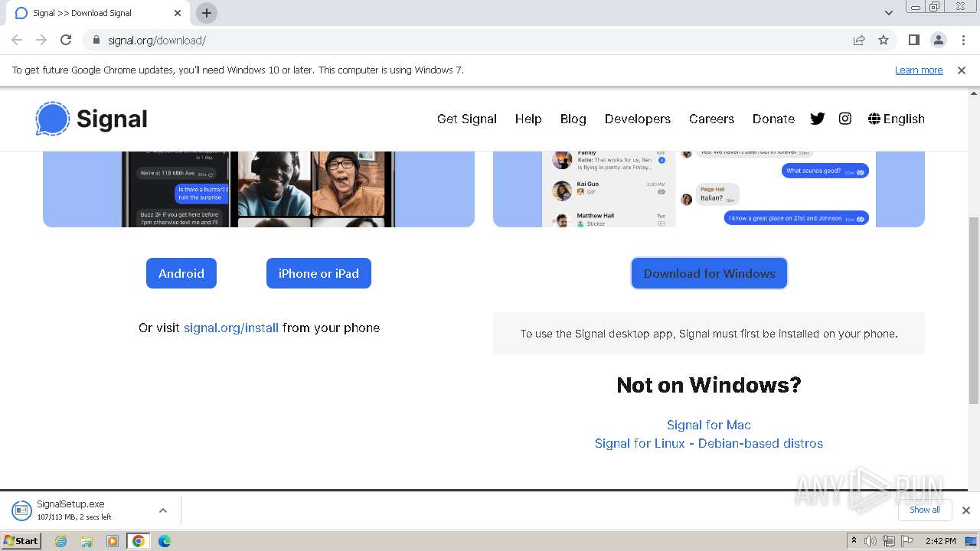This screenshot has height=551, width=980.
Task: Open Signal's Instagram page icon
Action: (x=845, y=119)
